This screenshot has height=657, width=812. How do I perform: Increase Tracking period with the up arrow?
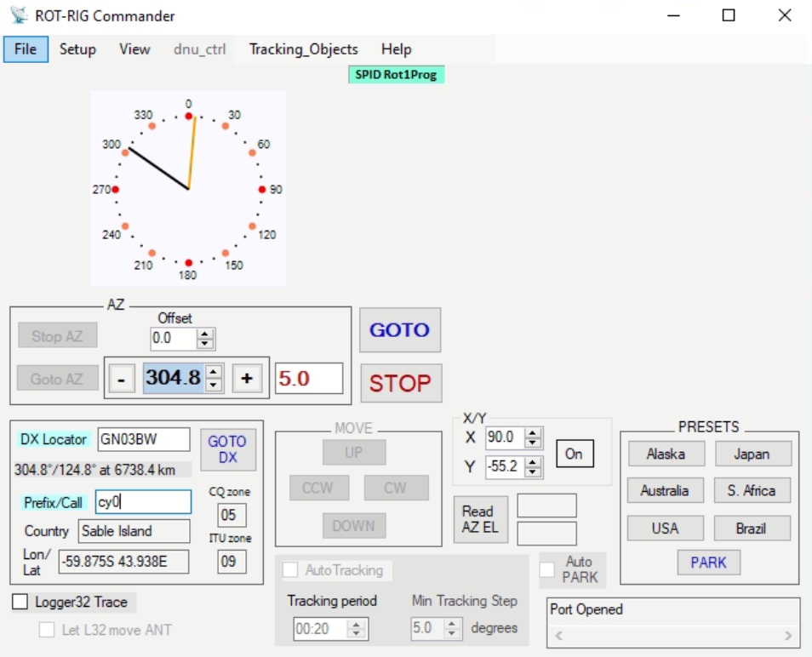(357, 625)
